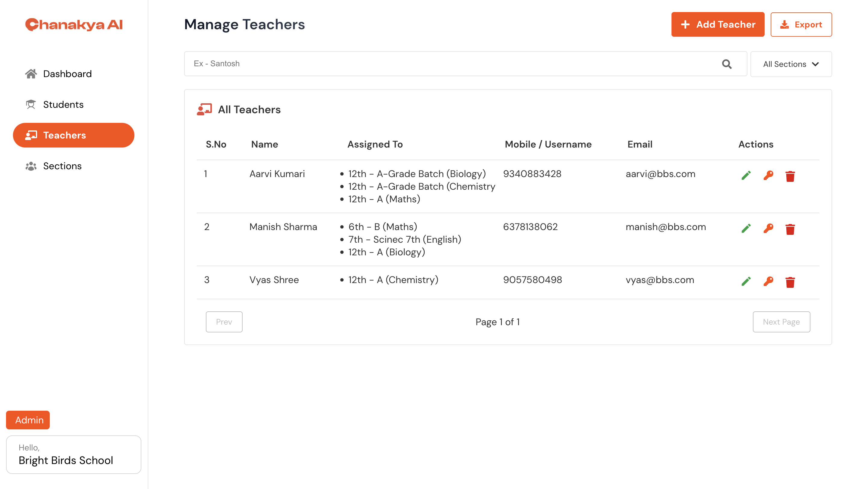Image resolution: width=868 pixels, height=489 pixels.
Task: Click the search magnifier icon
Action: click(x=726, y=64)
